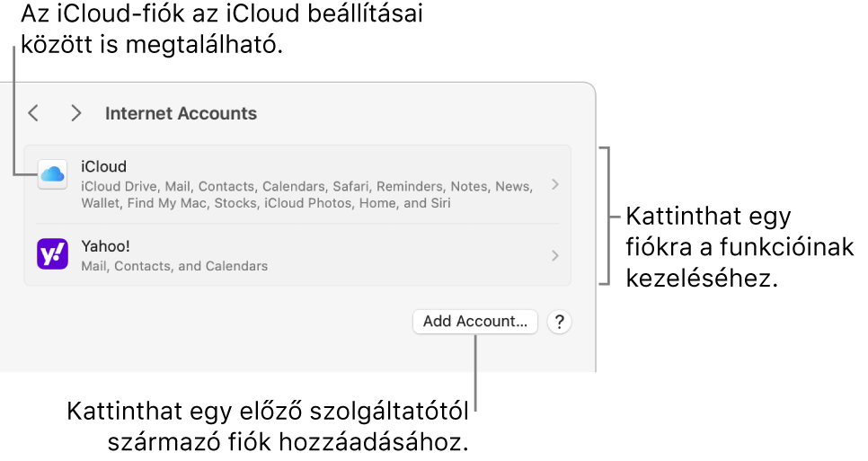Viewport: 868px width, 461px height.
Task: Click the iCloud cloud icon
Action: [x=52, y=174]
